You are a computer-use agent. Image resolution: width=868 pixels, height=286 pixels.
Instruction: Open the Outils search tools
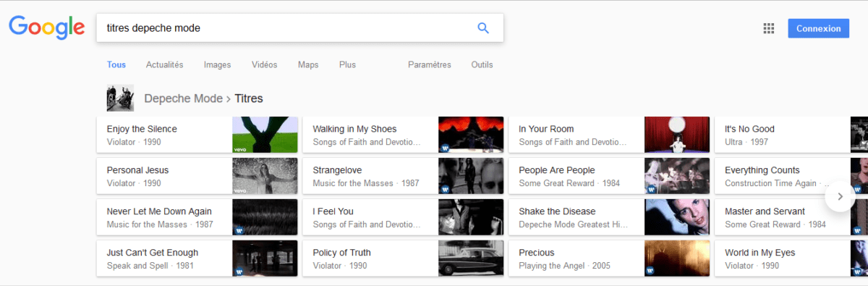(x=482, y=64)
